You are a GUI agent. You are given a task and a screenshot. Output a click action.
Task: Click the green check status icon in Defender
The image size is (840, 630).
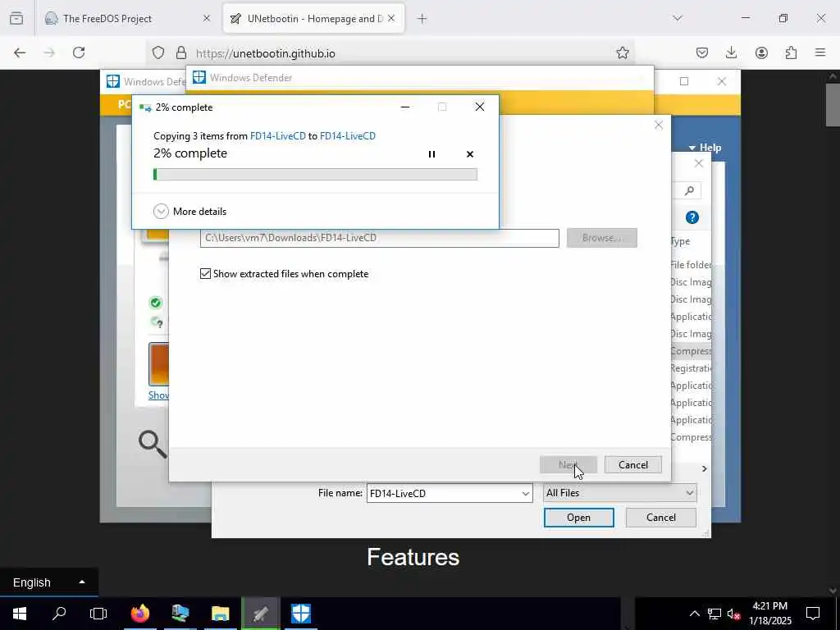pos(155,304)
